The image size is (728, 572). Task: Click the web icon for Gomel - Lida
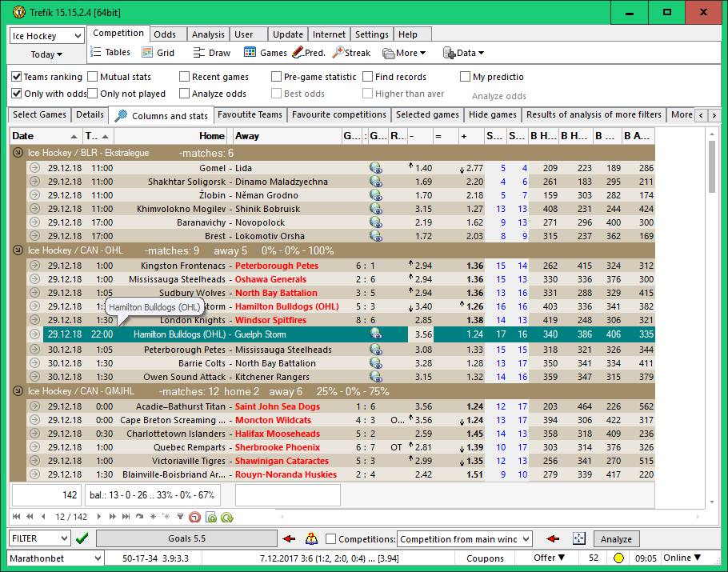pyautogui.click(x=375, y=168)
